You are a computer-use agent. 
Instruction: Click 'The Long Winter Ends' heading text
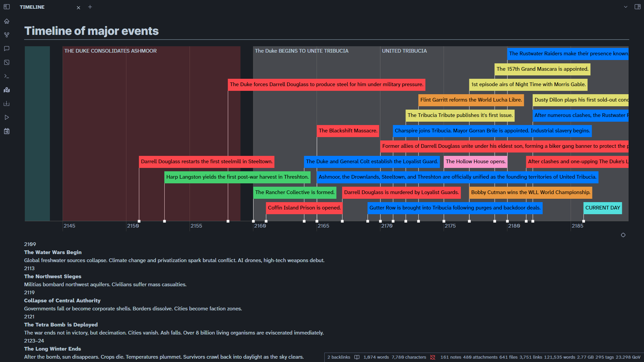pos(52,349)
